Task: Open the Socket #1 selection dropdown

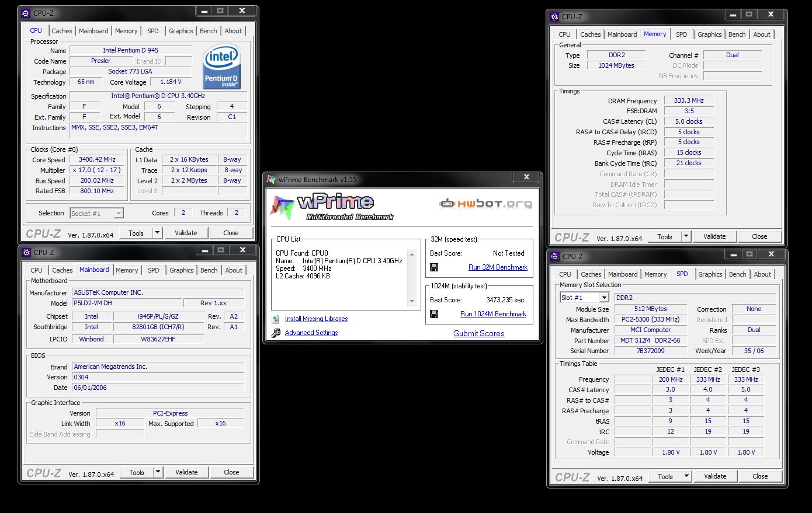Action: [x=119, y=214]
